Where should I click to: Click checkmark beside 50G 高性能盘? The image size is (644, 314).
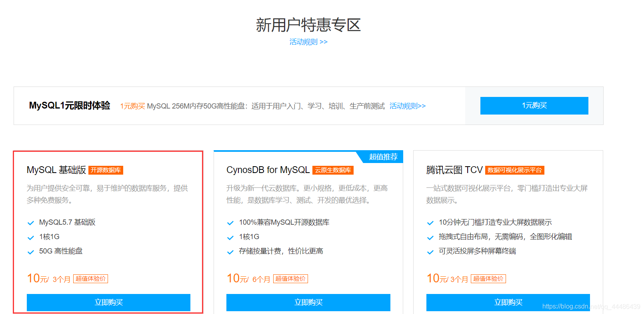coord(30,252)
